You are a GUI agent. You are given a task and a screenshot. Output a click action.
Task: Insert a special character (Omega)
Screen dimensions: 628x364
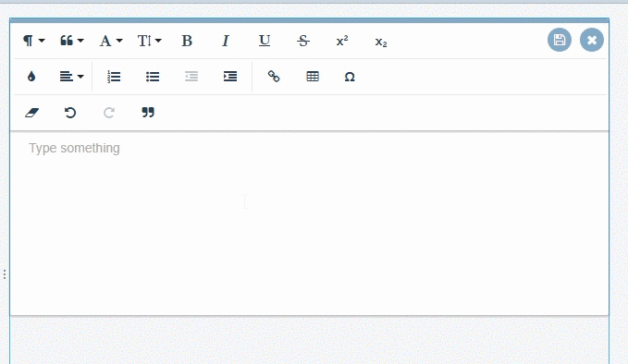(350, 77)
